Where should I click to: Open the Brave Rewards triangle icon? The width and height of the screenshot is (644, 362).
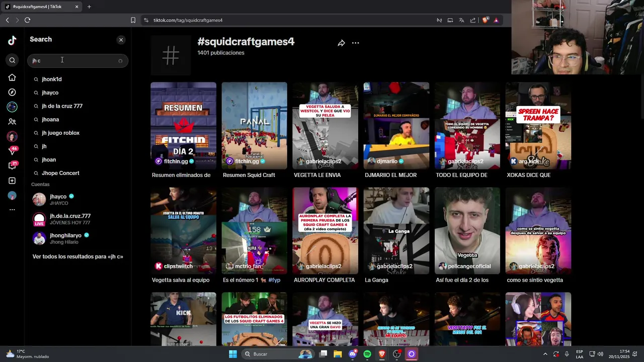pos(496,20)
